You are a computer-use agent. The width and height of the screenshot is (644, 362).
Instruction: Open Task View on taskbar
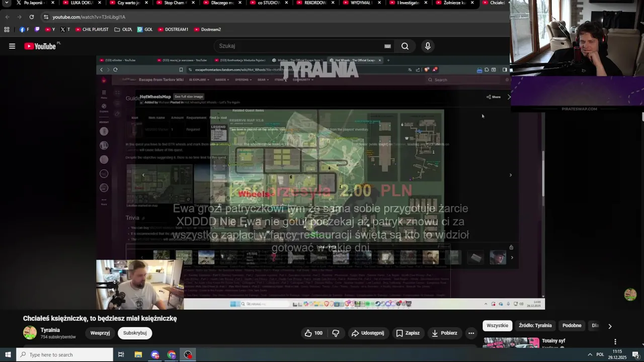click(x=121, y=355)
